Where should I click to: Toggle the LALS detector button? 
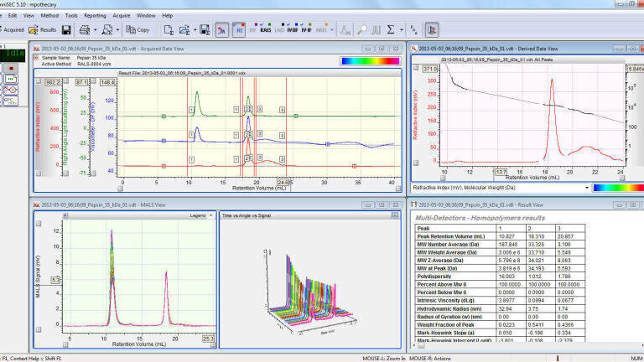[279, 29]
